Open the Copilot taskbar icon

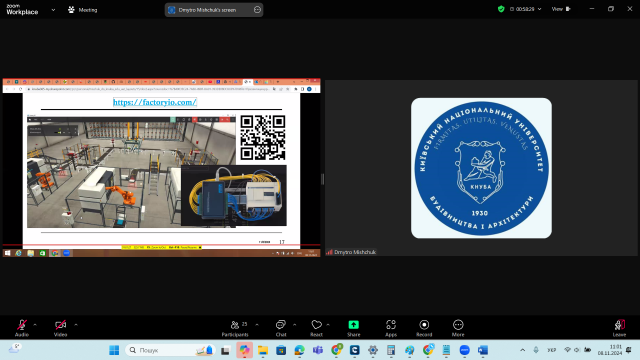click(x=244, y=350)
